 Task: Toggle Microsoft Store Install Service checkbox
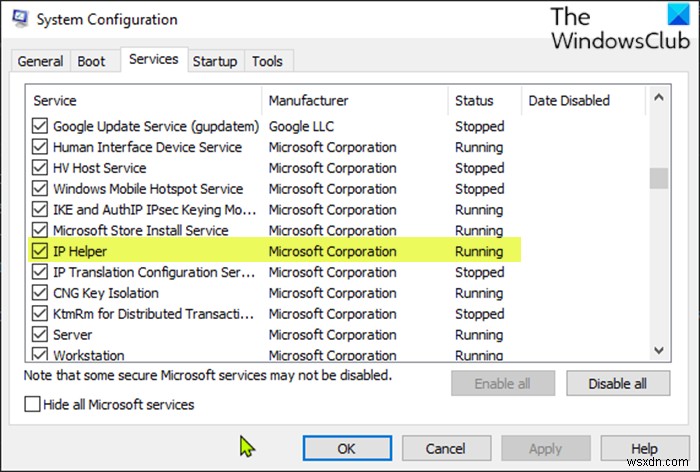(x=40, y=230)
